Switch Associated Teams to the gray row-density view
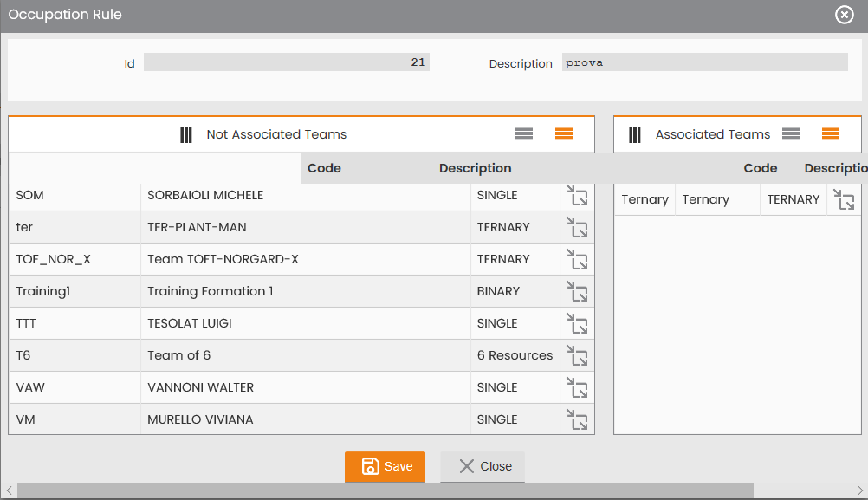Viewport: 868px width, 500px height. [791, 133]
